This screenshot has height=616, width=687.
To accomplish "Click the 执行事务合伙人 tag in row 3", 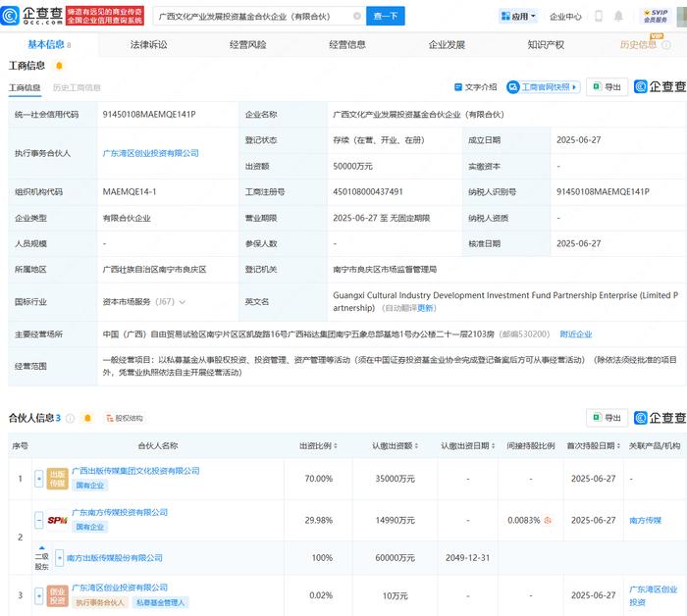I will coord(100,602).
